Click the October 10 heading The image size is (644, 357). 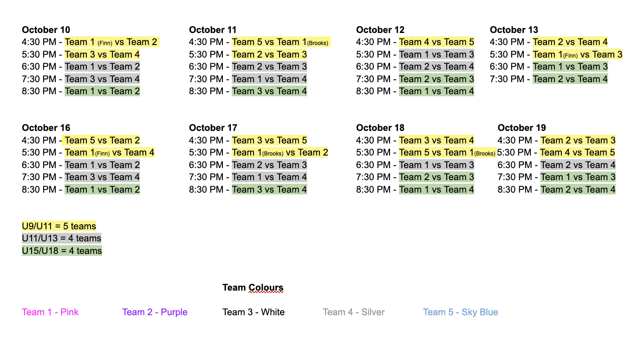click(46, 30)
